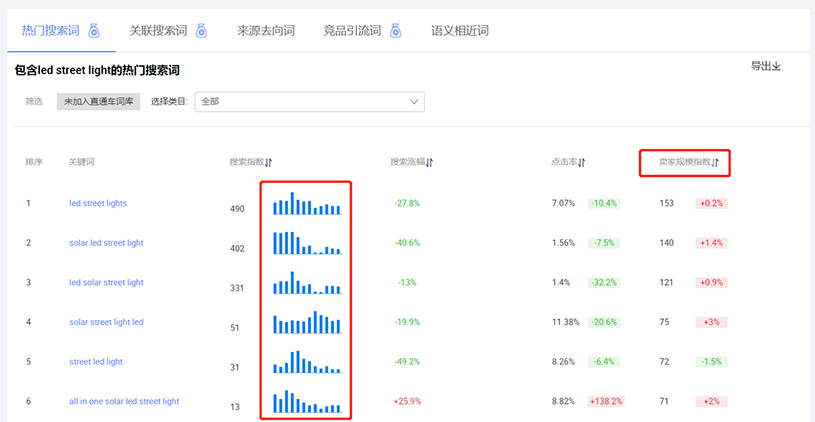The width and height of the screenshot is (815, 422).
Task: Click the "all in one solar led street light" keyword
Action: (124, 401)
